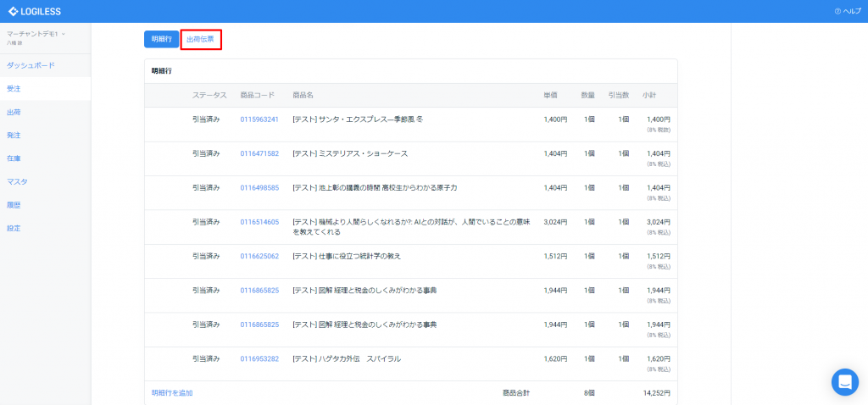This screenshot has width=868, height=405.
Task: Select product name ハゲタカ外伝 スパイラル
Action: coord(347,359)
